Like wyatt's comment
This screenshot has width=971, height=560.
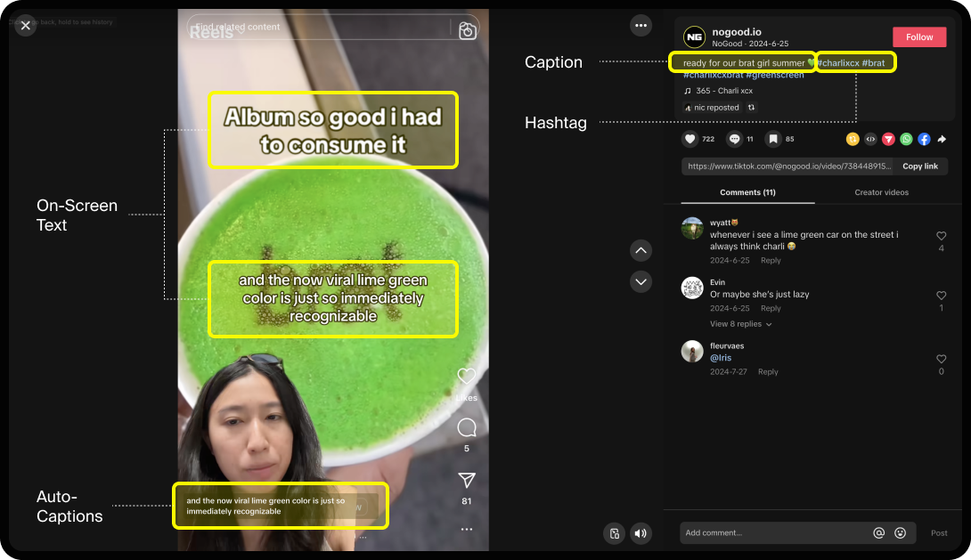942,236
